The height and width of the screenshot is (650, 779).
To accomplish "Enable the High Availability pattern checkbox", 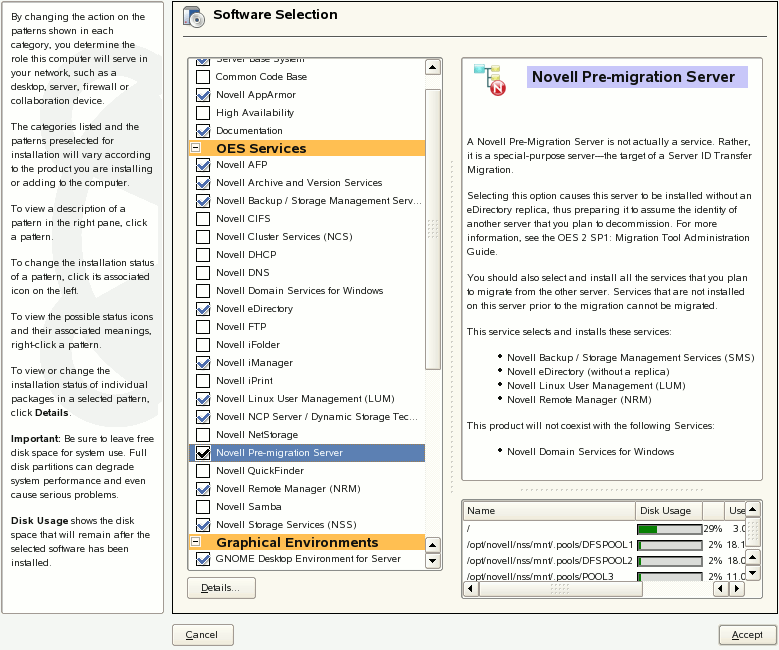I will click(203, 113).
